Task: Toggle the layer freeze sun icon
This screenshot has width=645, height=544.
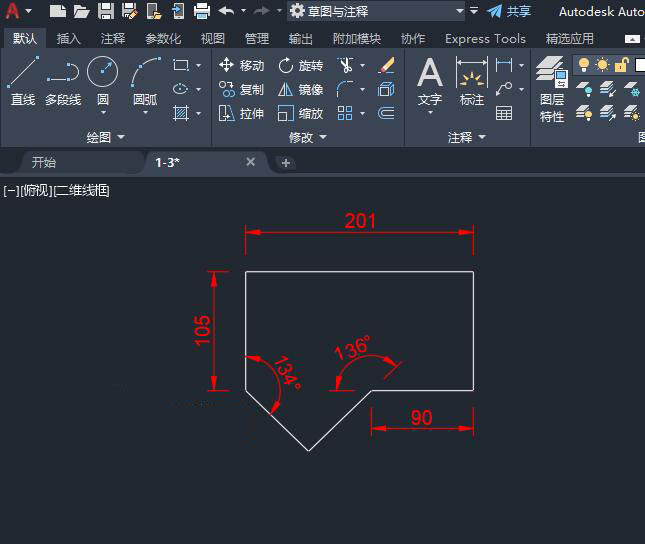Action: (603, 65)
